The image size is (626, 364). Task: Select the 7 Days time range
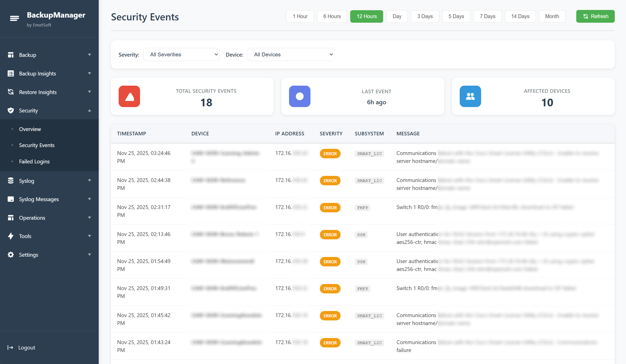pos(487,16)
